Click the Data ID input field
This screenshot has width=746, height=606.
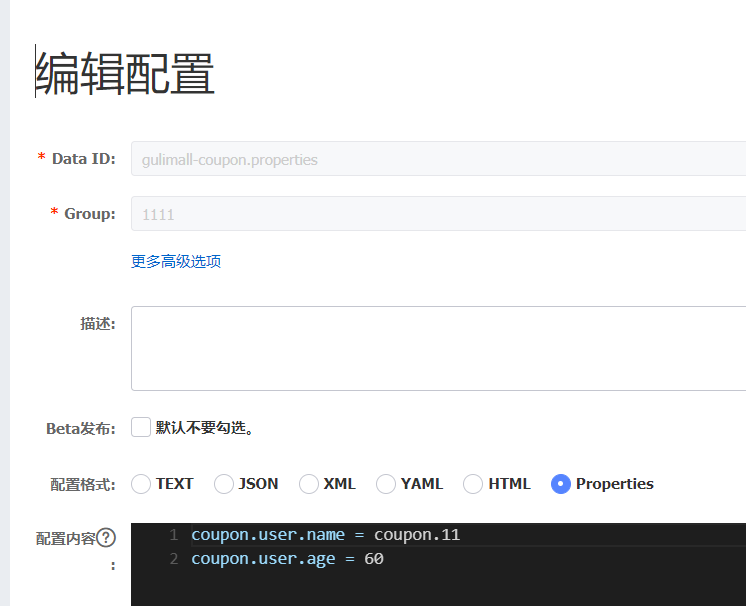click(x=439, y=158)
